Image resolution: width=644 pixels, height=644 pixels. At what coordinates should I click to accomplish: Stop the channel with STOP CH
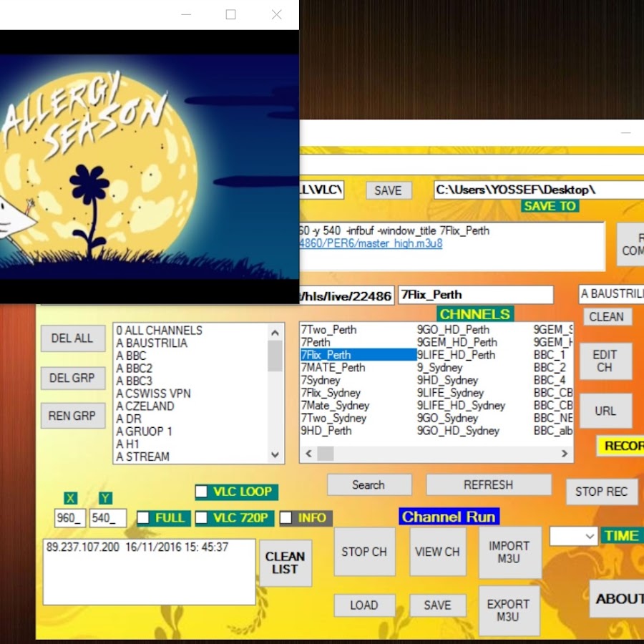[x=364, y=552]
